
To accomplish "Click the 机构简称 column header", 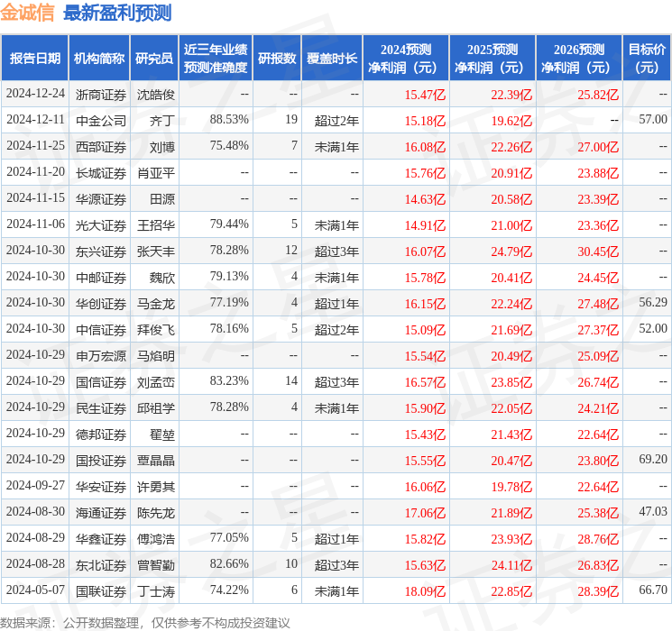I will [99, 59].
